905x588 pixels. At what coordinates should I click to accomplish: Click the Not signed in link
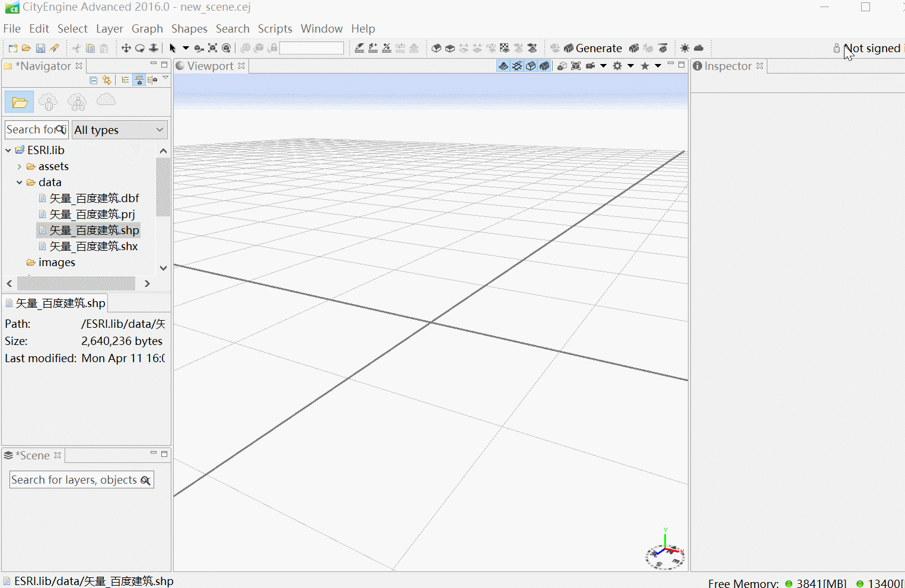coord(872,48)
